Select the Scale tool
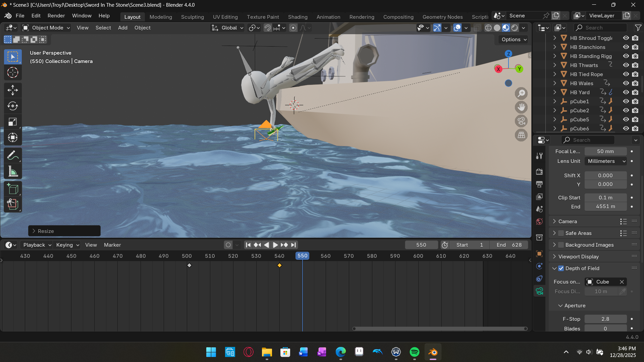 point(13,122)
